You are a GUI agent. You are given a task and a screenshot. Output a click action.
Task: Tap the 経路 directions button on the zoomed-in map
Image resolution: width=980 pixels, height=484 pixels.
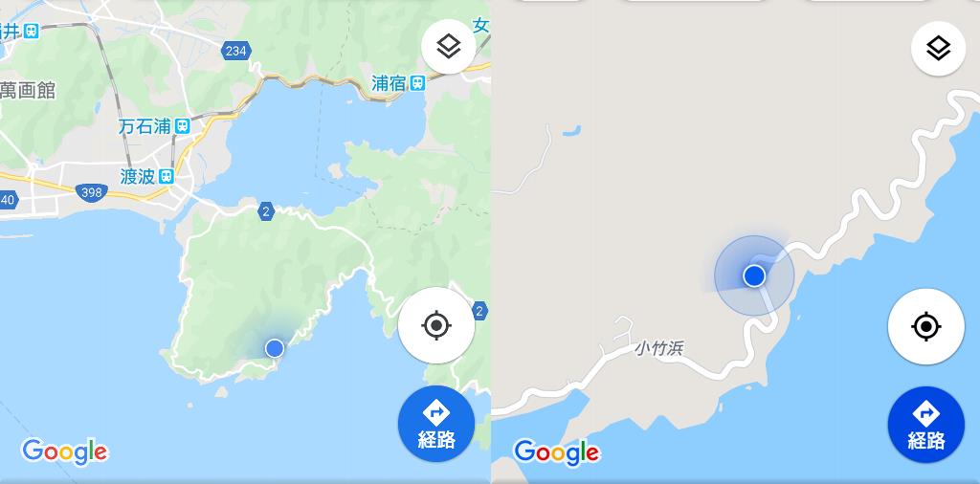[926, 426]
